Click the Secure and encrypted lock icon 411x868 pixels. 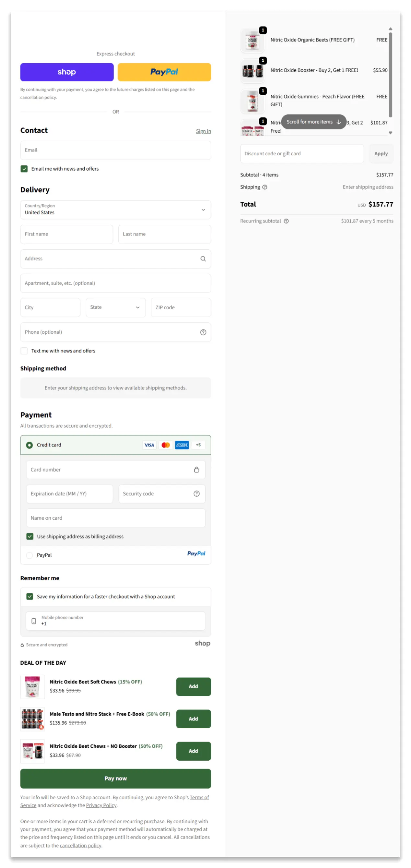22,645
